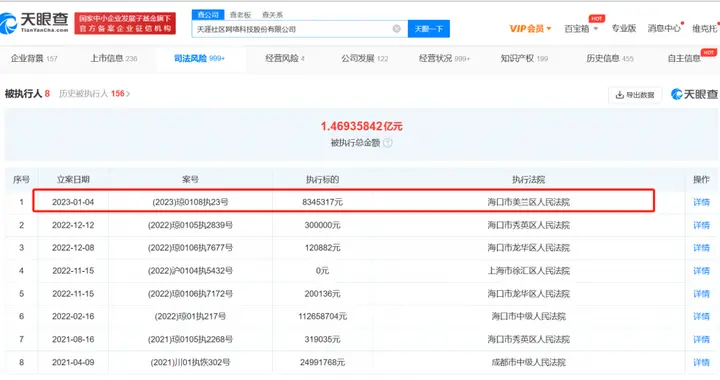Open 专业版 link in header
This screenshot has height=380, width=720.
[624, 28]
